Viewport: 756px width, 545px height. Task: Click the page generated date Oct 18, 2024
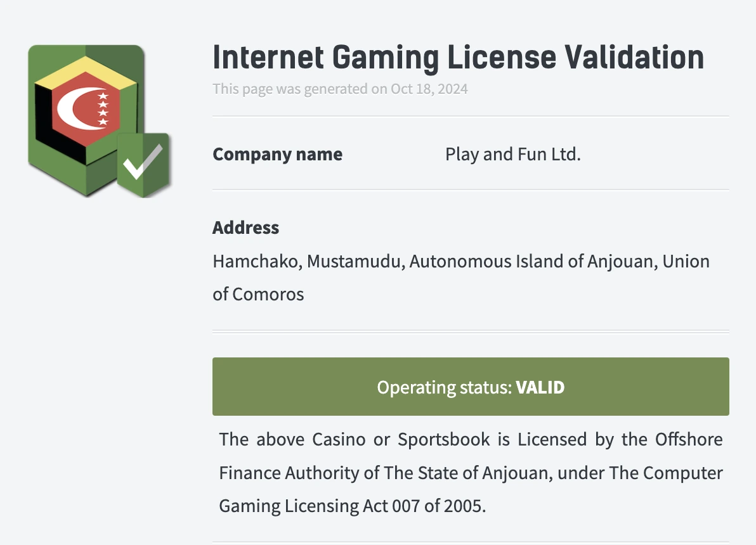click(x=429, y=89)
